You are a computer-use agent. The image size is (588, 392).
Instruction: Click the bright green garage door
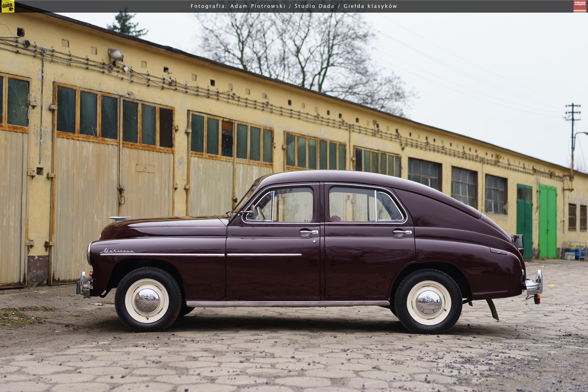(x=548, y=221)
